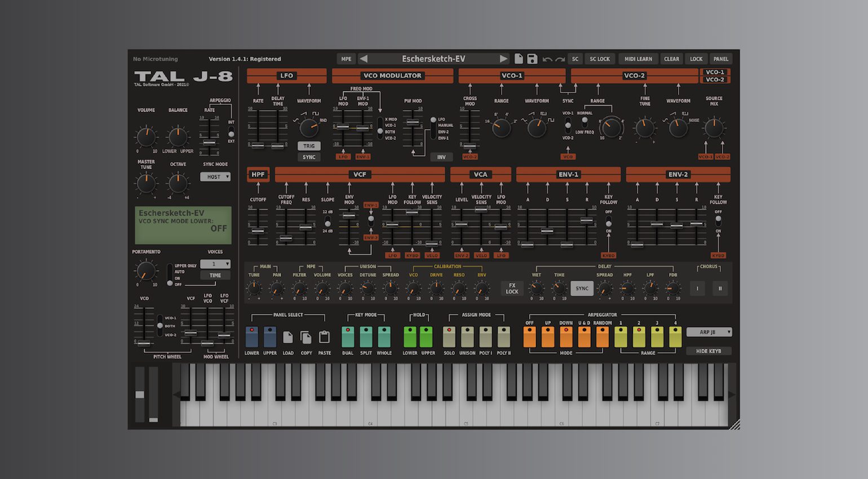868x479 pixels.
Task: Open the ARP J8 dropdown menu
Action: 709,332
